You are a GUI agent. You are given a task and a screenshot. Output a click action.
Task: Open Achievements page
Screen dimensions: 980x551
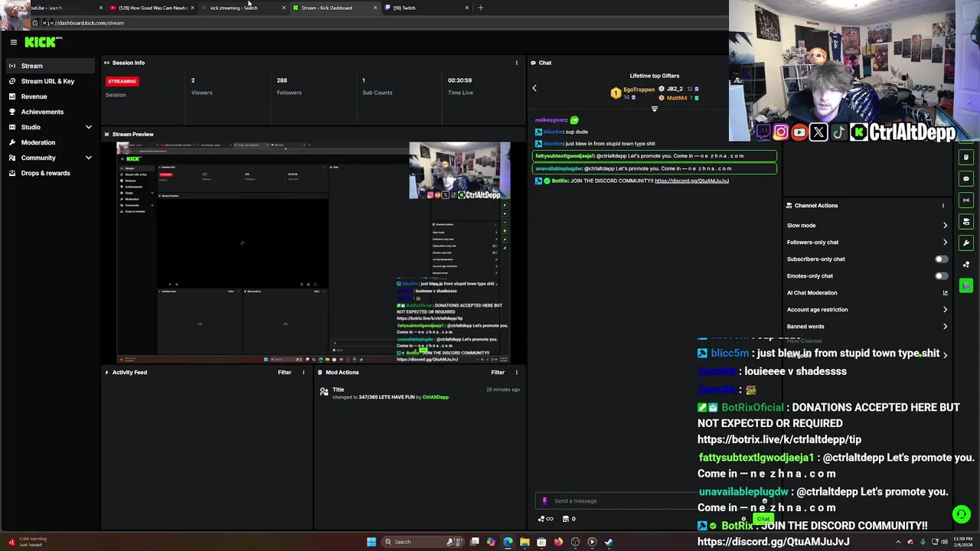point(50,112)
